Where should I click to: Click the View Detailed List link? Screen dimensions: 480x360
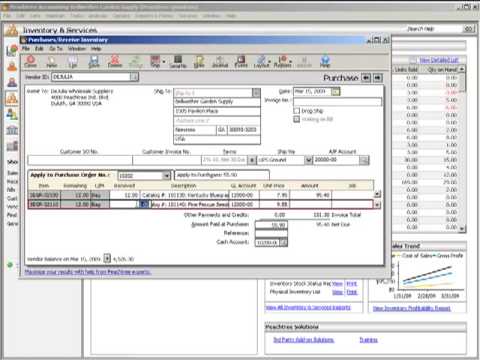point(439,60)
